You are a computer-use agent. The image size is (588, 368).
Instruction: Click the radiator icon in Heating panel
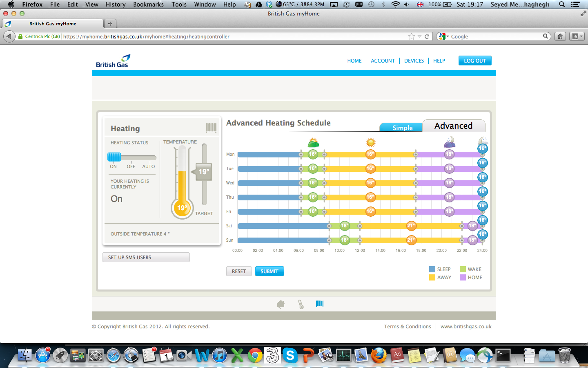(211, 128)
